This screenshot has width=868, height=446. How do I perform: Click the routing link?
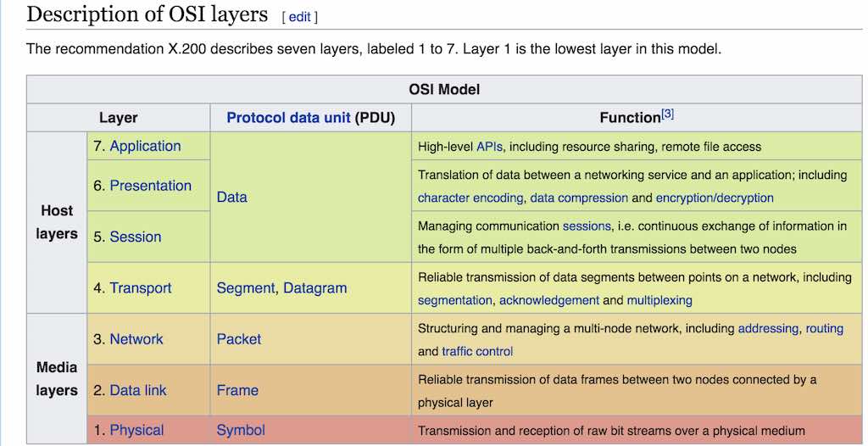[824, 328]
